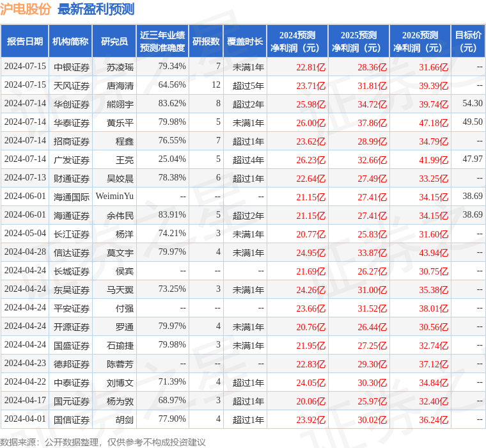
Task: Select 信达证券 in the list
Action: (72, 253)
